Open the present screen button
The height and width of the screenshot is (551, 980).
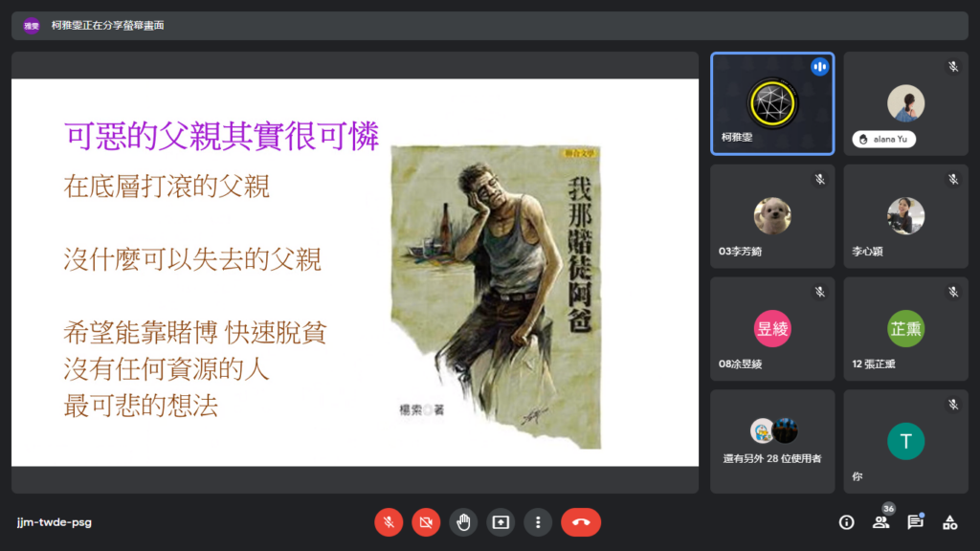point(501,522)
